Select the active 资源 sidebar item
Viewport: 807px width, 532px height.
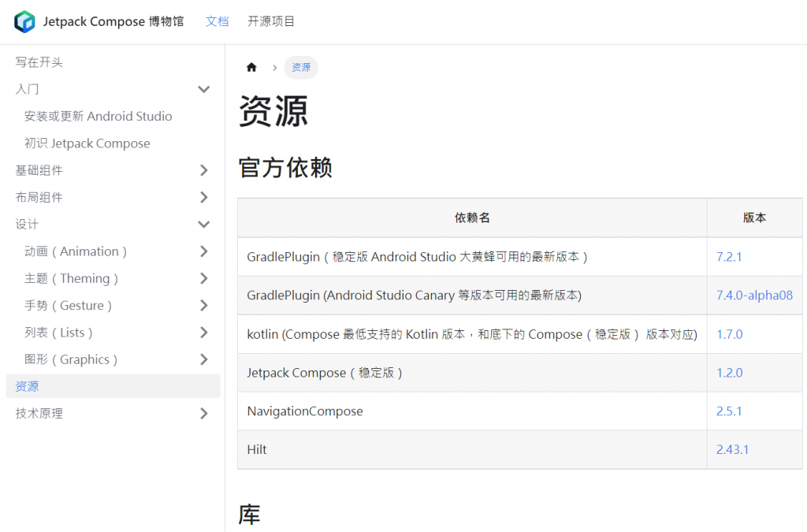[x=113, y=386]
